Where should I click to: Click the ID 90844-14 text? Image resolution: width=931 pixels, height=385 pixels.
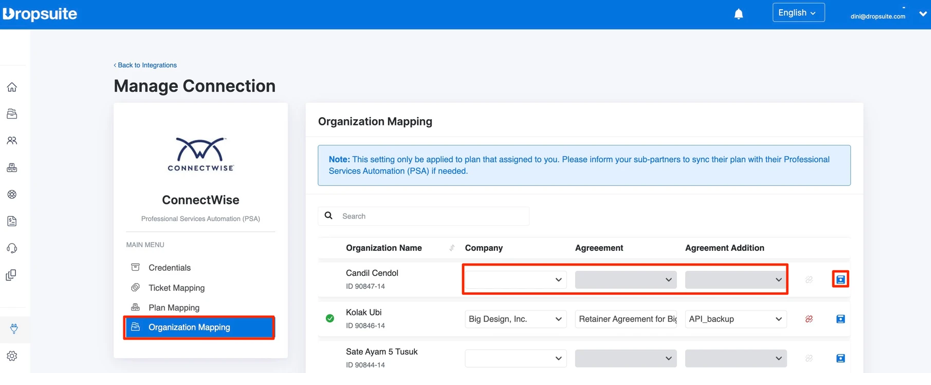tap(366, 365)
